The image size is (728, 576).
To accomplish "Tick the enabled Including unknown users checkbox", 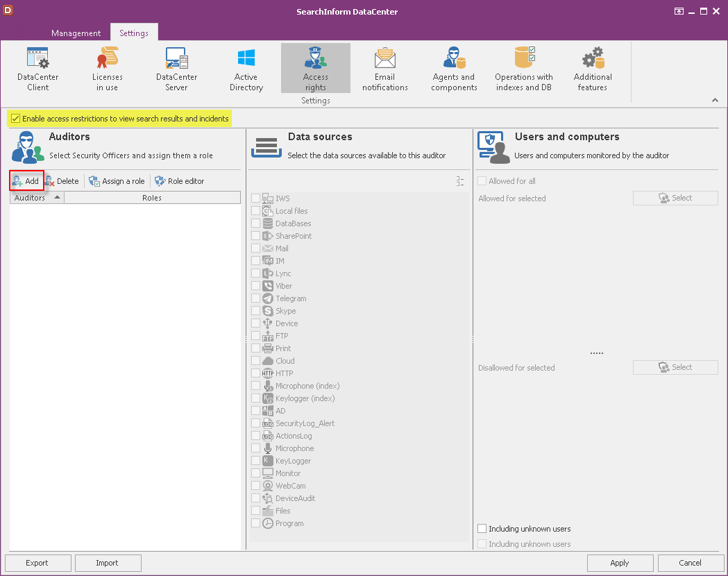I will click(482, 529).
